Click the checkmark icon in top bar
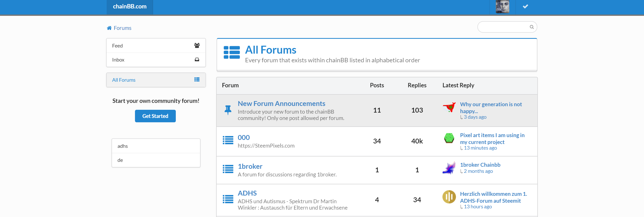This screenshot has height=217, width=644. tap(525, 7)
